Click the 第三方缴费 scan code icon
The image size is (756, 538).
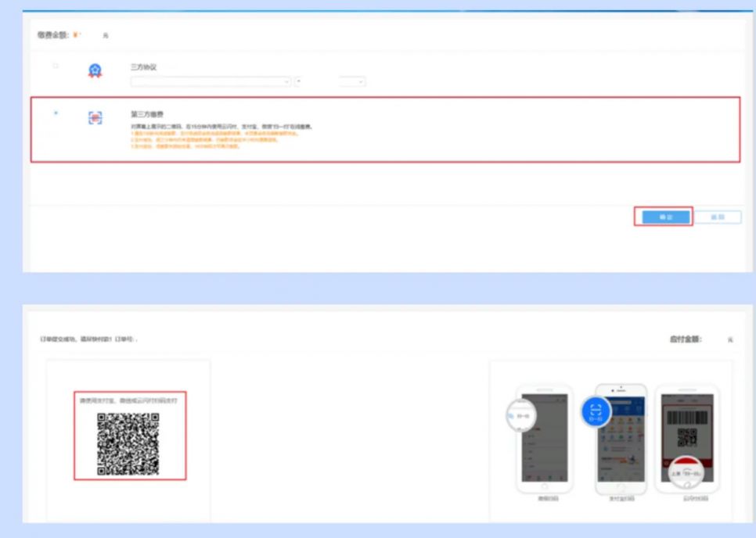coord(95,118)
